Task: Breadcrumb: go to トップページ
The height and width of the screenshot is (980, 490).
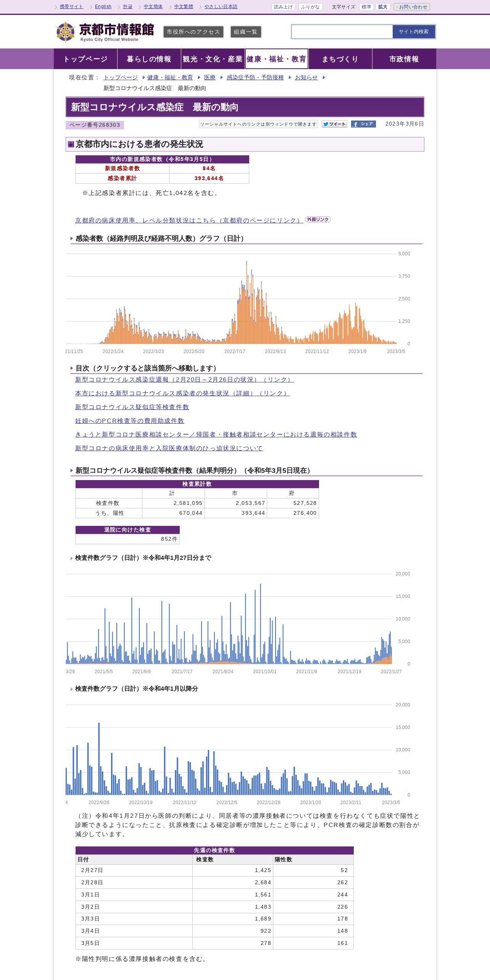Action: click(x=121, y=77)
